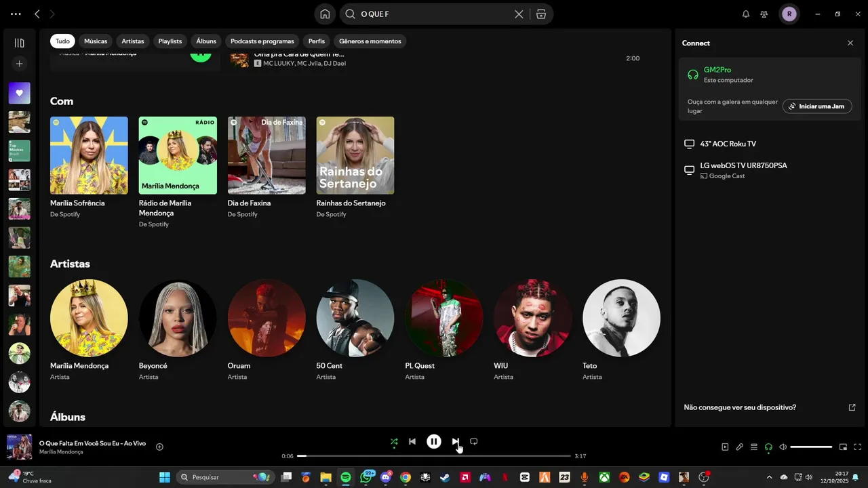868x488 pixels.
Task: Pause the current song
Action: point(434,442)
